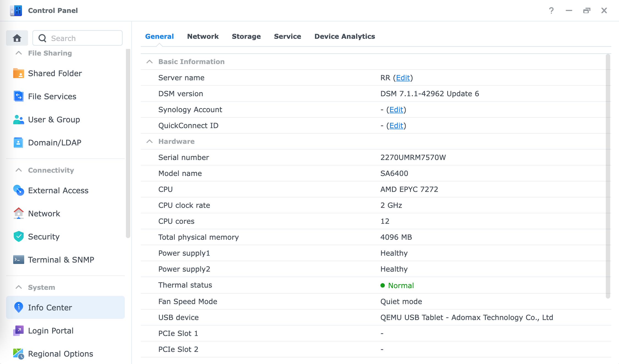Screen dimensions: 619x364
Task: Click the SA6400 model name value
Action: (x=394, y=173)
